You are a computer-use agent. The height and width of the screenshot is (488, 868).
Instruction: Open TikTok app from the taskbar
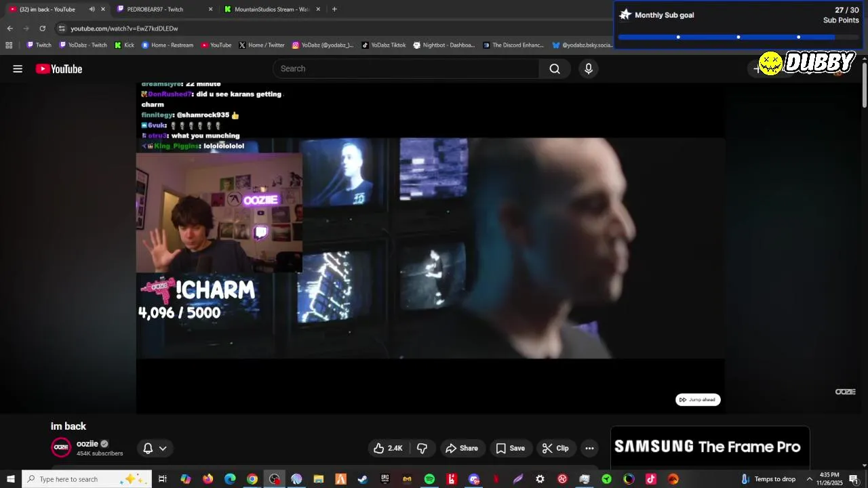click(x=651, y=479)
